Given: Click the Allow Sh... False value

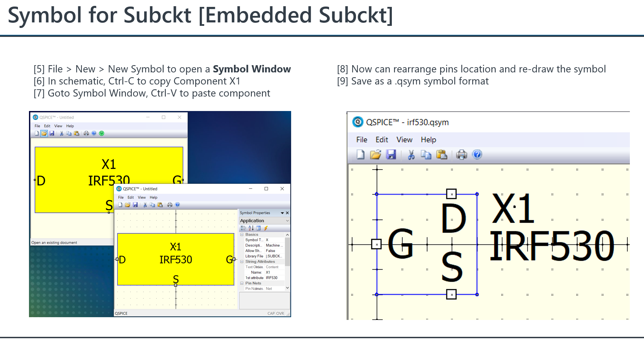Looking at the screenshot, I should pyautogui.click(x=275, y=251).
